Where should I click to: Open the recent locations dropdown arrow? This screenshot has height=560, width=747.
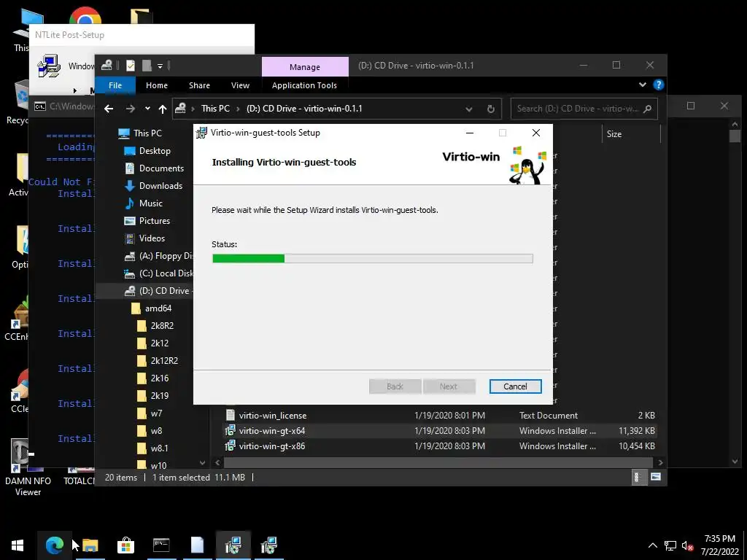pyautogui.click(x=147, y=109)
